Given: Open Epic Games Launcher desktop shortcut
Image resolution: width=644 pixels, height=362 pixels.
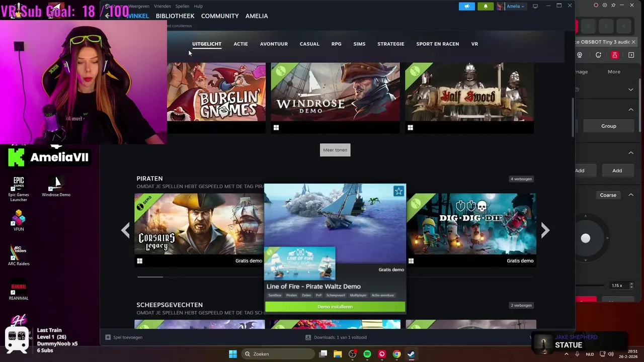Looking at the screenshot, I should pyautogui.click(x=19, y=189).
